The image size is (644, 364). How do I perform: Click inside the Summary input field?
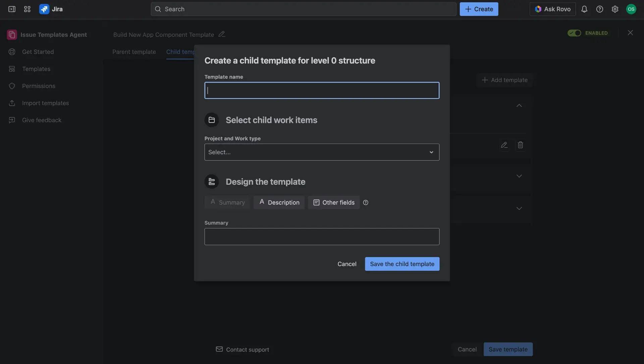pyautogui.click(x=322, y=236)
